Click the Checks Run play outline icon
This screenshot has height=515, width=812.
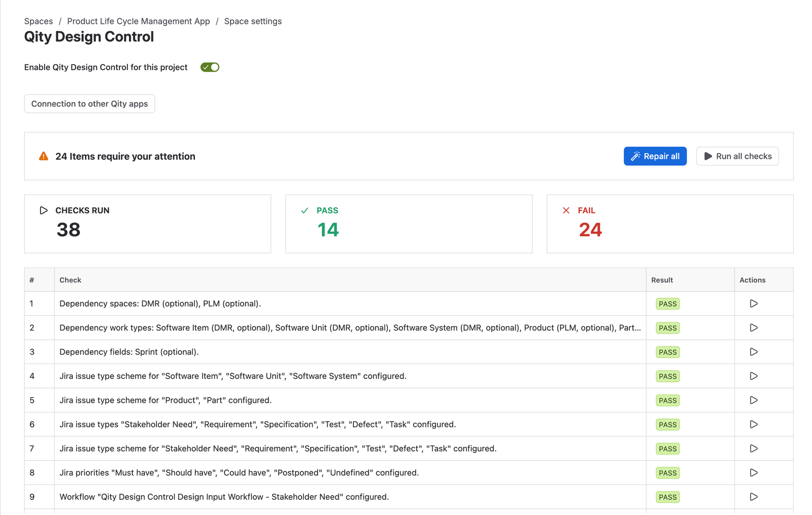pos(44,210)
